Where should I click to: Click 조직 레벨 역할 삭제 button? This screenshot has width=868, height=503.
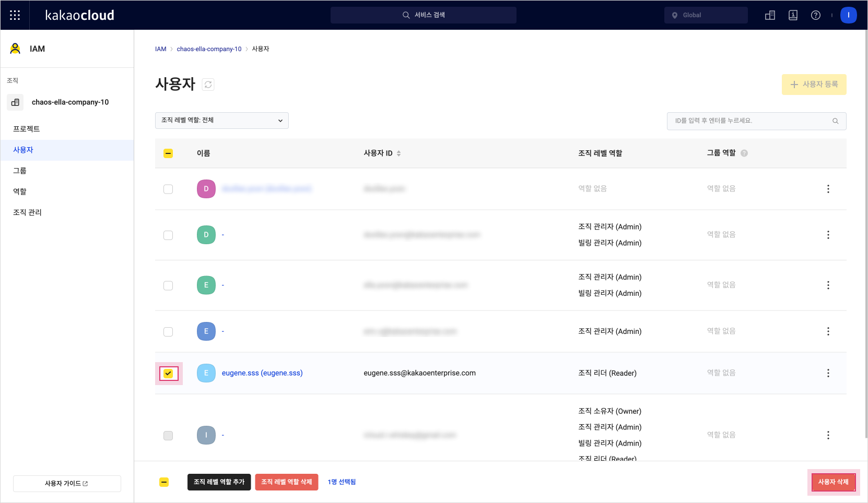(287, 482)
